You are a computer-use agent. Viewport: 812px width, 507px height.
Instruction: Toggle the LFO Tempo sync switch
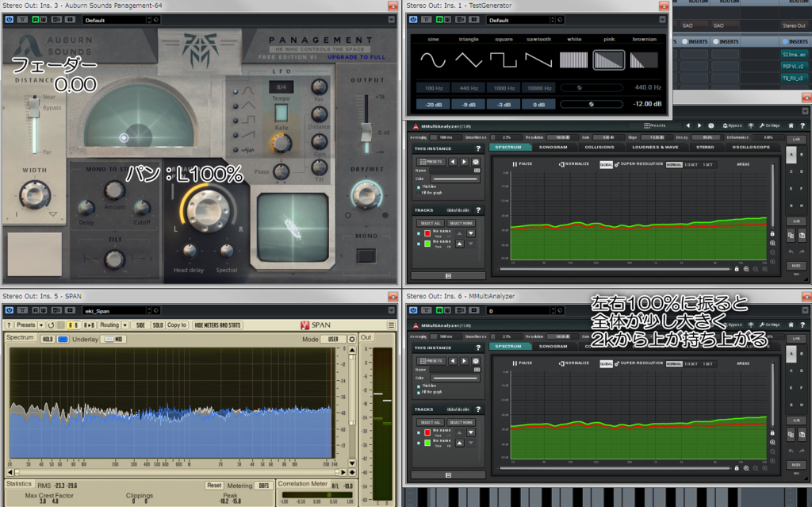[x=282, y=113]
